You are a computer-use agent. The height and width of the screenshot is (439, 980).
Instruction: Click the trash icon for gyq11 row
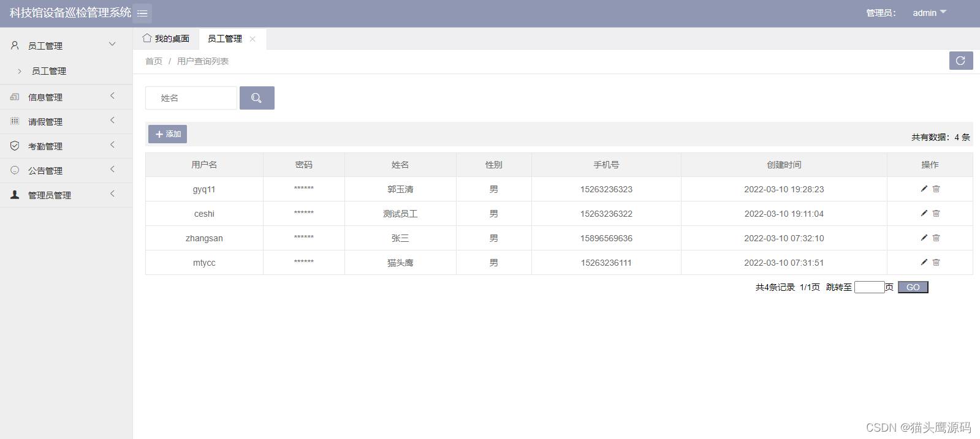(936, 189)
